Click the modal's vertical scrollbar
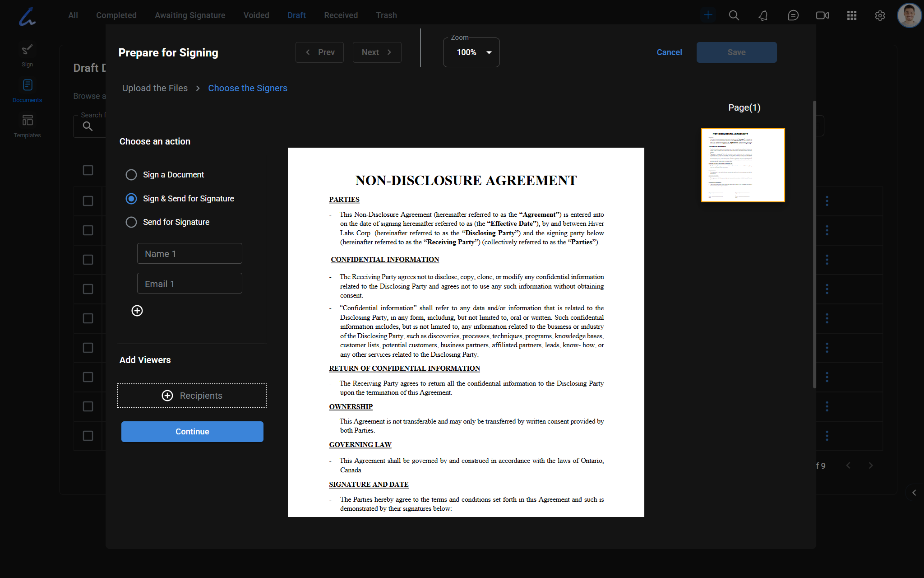Viewport: 924px width, 578px height. [x=814, y=244]
